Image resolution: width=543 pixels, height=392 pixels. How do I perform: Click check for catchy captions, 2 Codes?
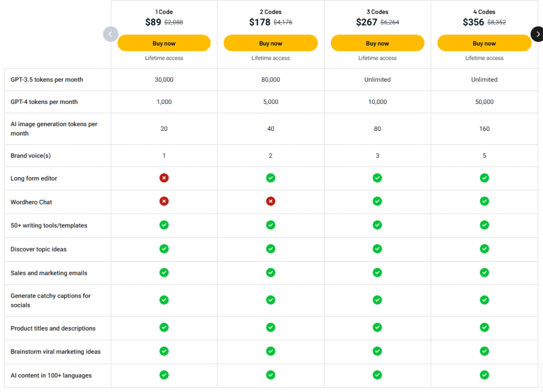(x=270, y=300)
